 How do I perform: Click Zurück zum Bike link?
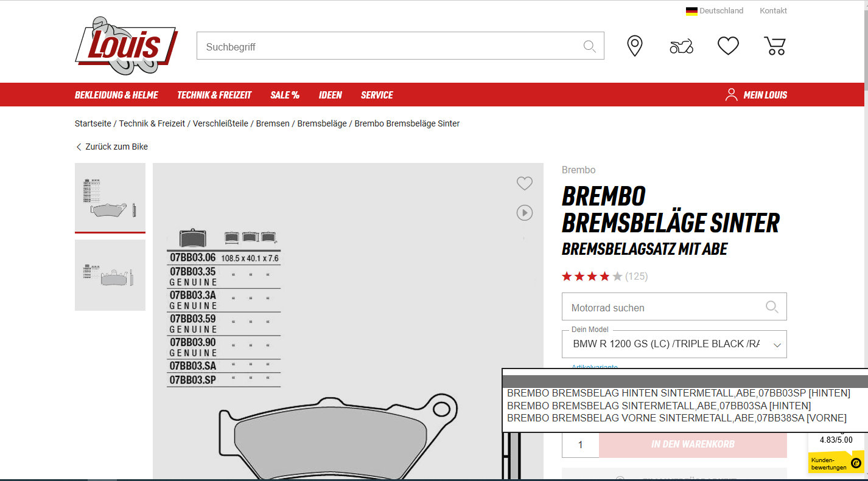point(116,147)
